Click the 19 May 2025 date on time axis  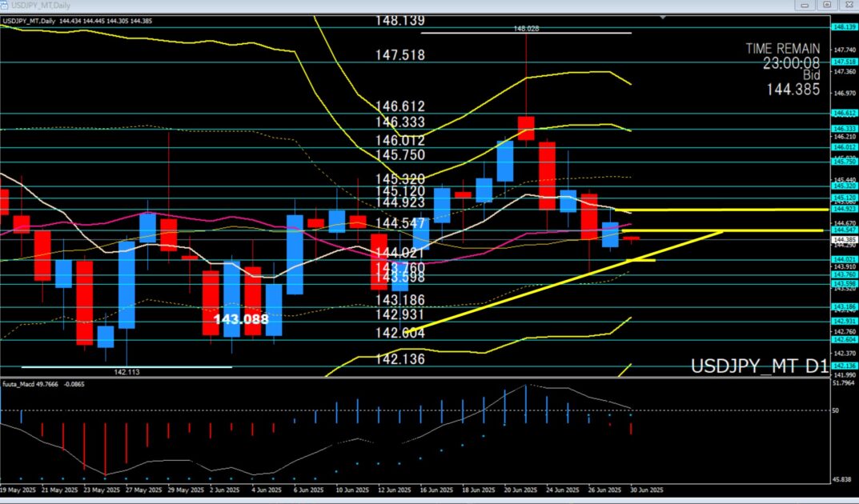(x=17, y=490)
